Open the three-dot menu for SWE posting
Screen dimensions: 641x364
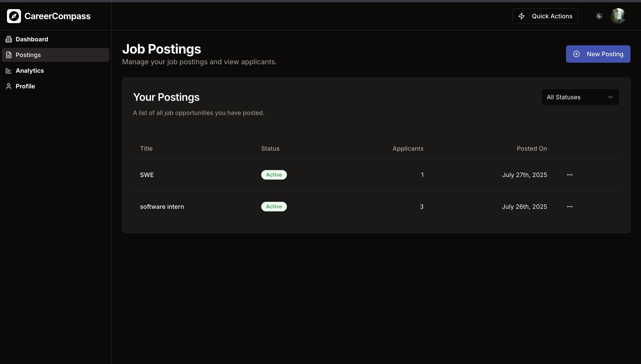point(570,175)
